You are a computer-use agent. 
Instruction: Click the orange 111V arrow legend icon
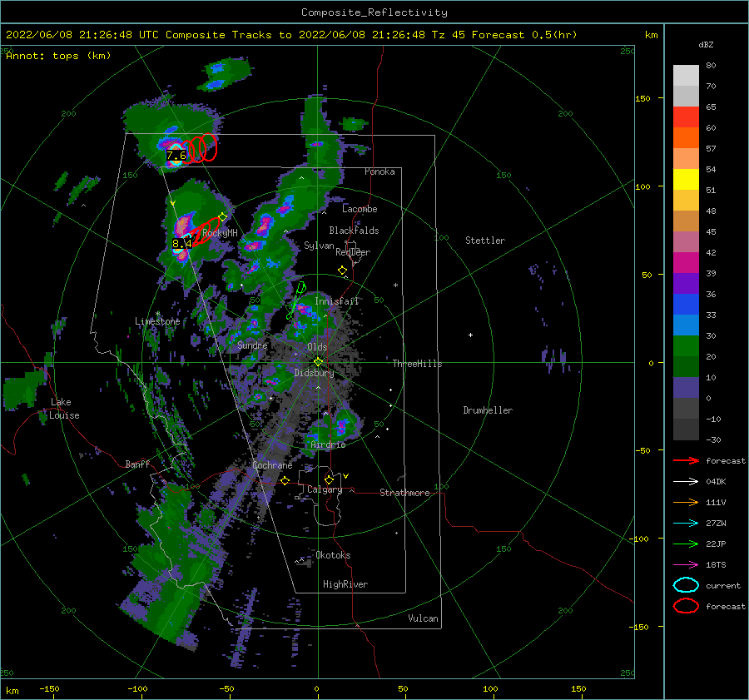click(x=686, y=502)
